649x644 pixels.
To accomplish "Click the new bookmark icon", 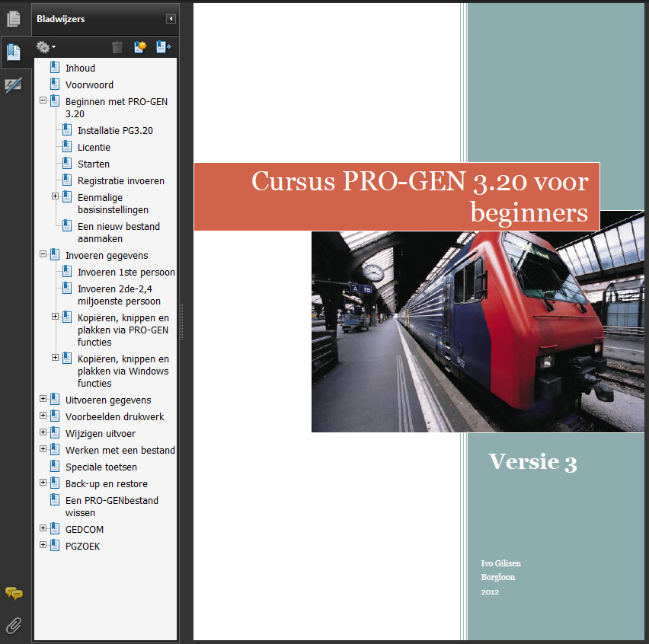I will (140, 47).
